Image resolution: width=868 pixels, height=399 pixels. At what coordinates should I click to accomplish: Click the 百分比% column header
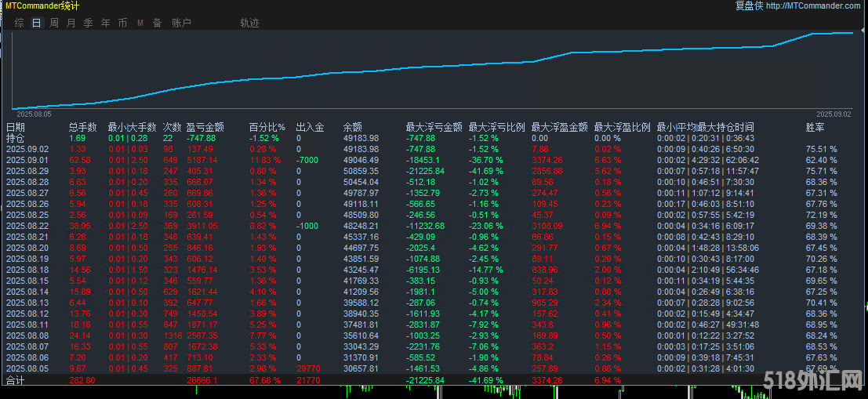pos(267,127)
